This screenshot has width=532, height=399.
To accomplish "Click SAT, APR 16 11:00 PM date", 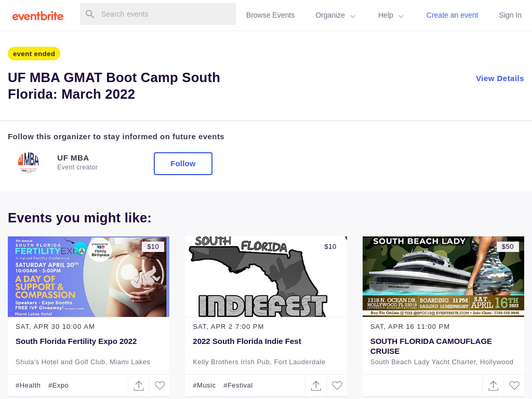I will 410,327.
